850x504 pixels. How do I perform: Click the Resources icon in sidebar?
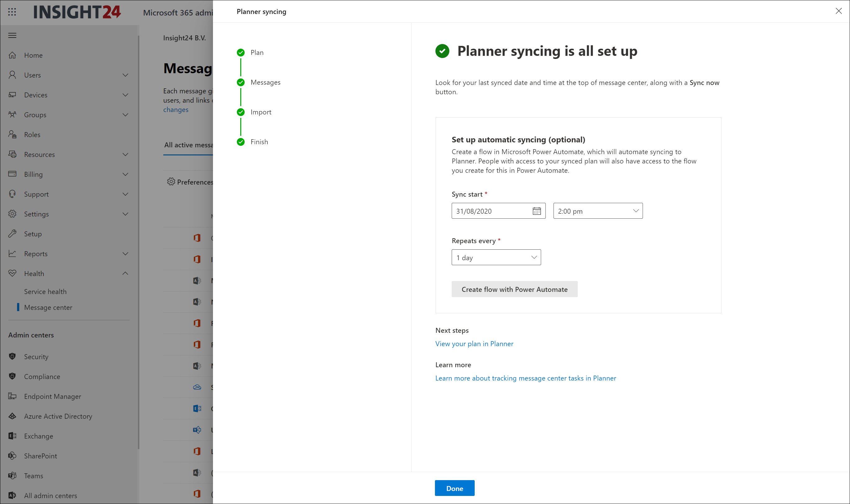(x=12, y=154)
